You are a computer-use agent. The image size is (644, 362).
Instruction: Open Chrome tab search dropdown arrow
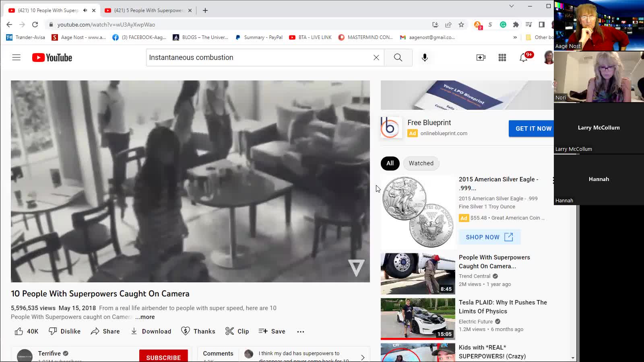[x=511, y=6]
